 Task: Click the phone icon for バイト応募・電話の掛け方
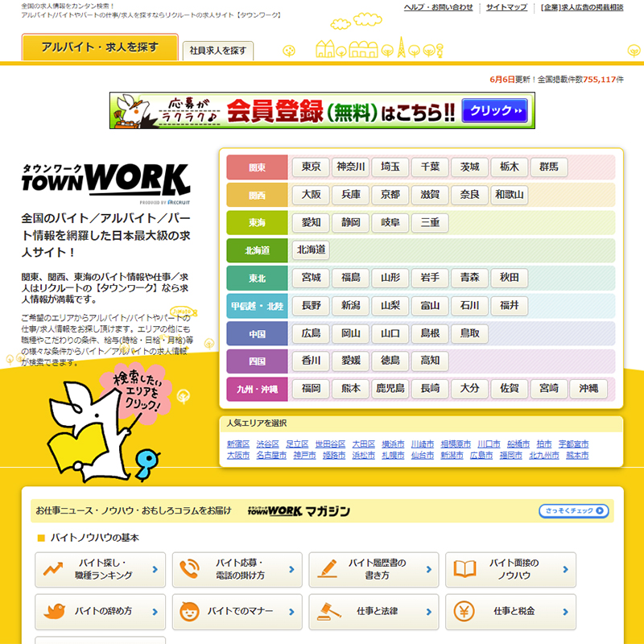[190, 569]
